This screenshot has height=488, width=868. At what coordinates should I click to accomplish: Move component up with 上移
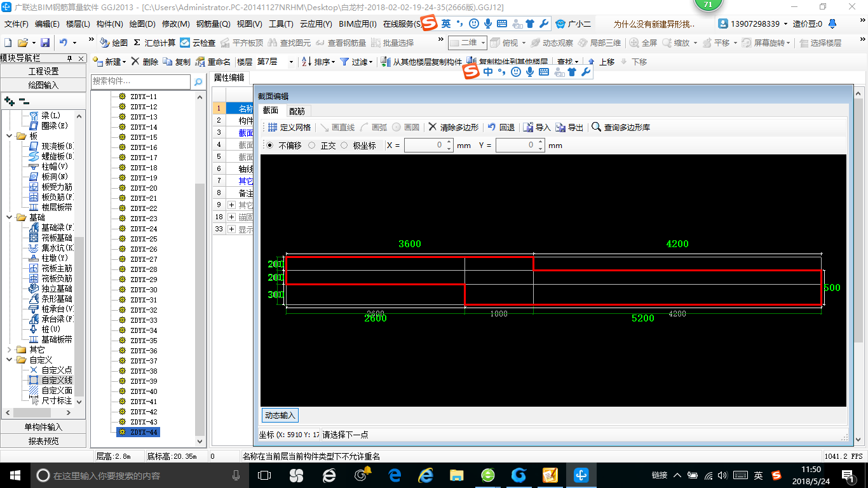pos(601,62)
